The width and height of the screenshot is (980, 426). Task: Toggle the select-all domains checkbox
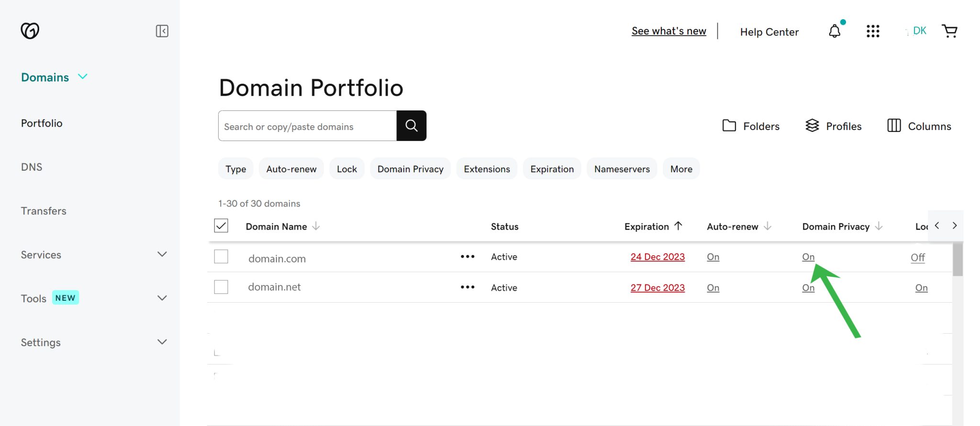pyautogui.click(x=221, y=226)
